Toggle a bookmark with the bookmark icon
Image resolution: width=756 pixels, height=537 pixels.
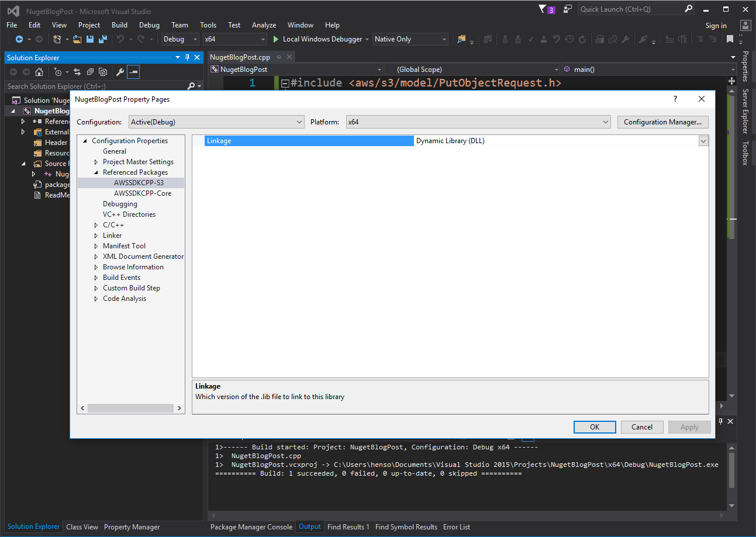730,39
